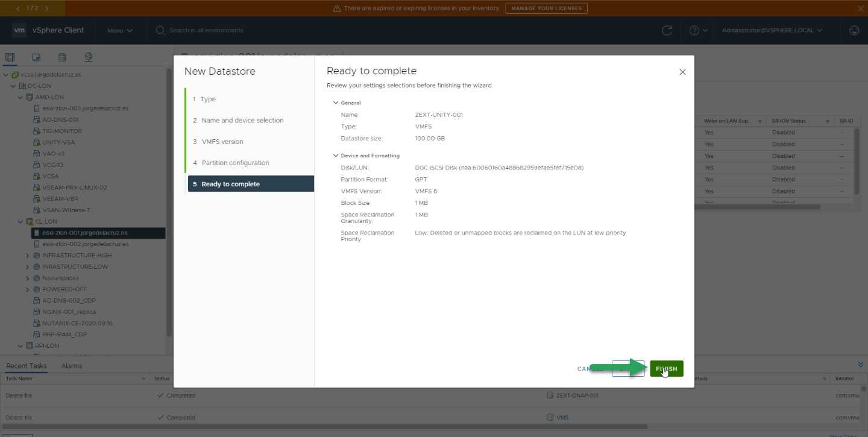Click in the Search in all environments field
This screenshot has width=868, height=437.
pyautogui.click(x=206, y=30)
